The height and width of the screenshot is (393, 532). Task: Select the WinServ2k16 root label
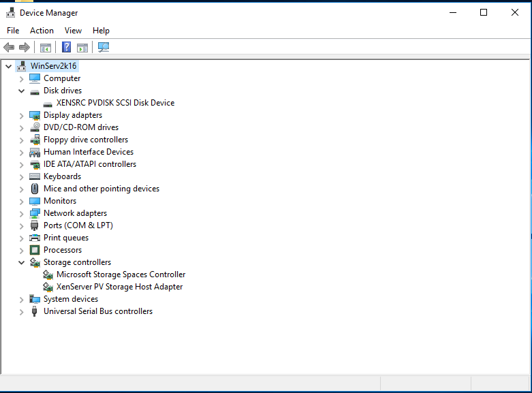click(x=54, y=66)
